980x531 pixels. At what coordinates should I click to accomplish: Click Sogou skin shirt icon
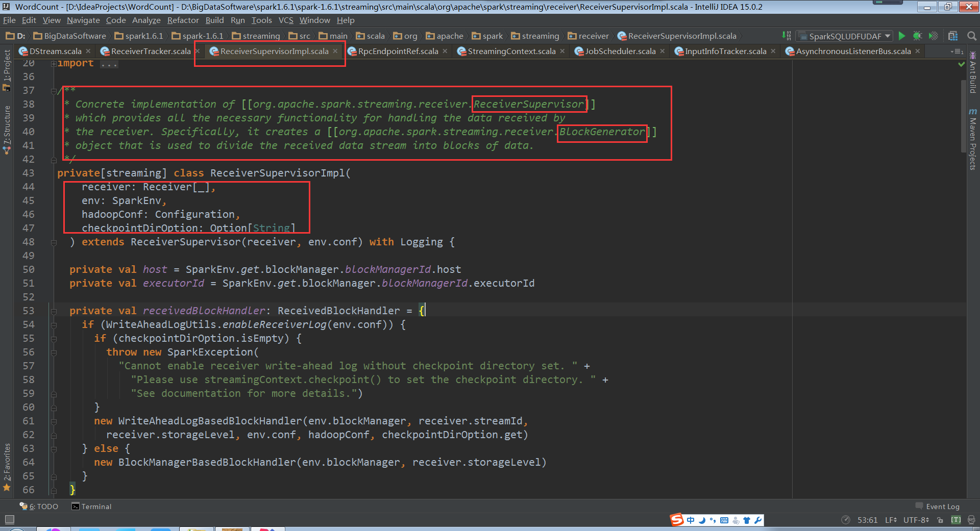click(x=747, y=520)
